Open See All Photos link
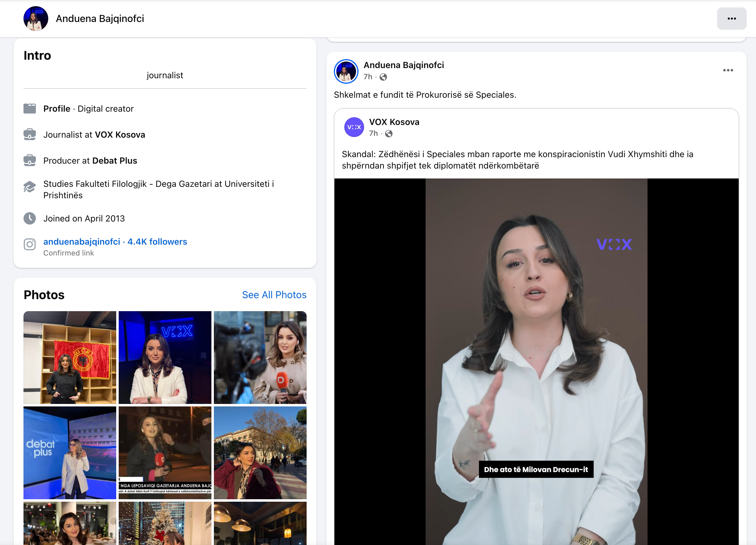 click(274, 295)
